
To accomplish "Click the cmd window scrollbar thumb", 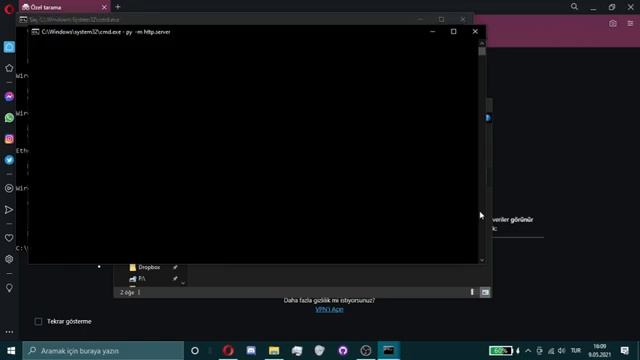I will click(x=482, y=51).
